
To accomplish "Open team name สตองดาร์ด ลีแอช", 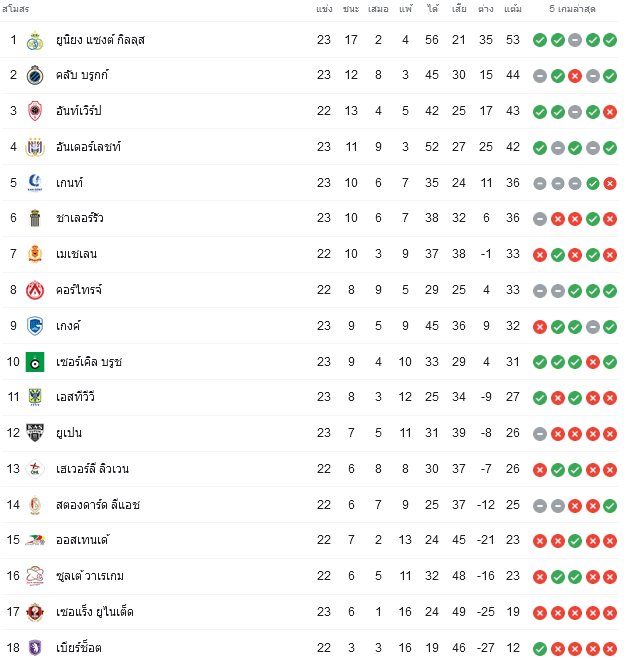I will [98, 505].
